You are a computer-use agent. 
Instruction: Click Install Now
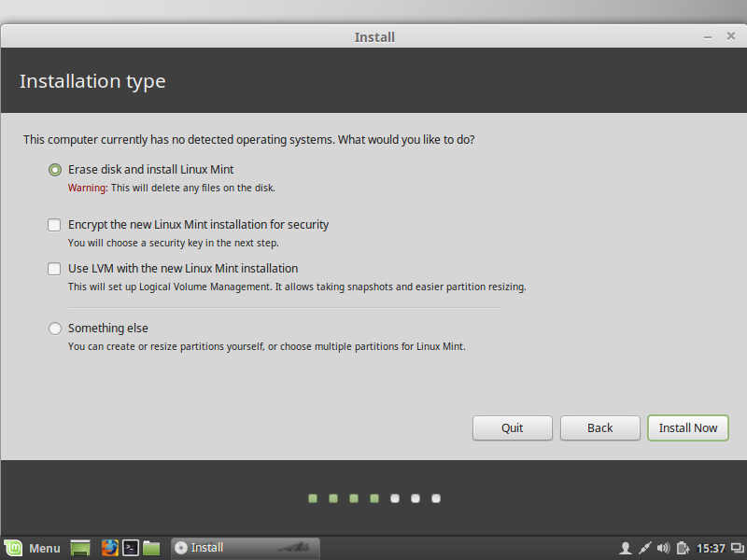point(688,428)
